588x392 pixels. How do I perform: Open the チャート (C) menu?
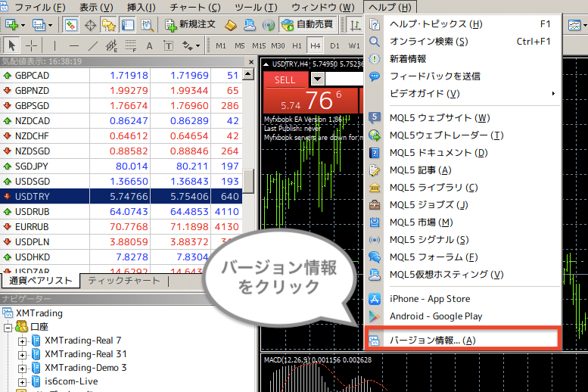195,7
